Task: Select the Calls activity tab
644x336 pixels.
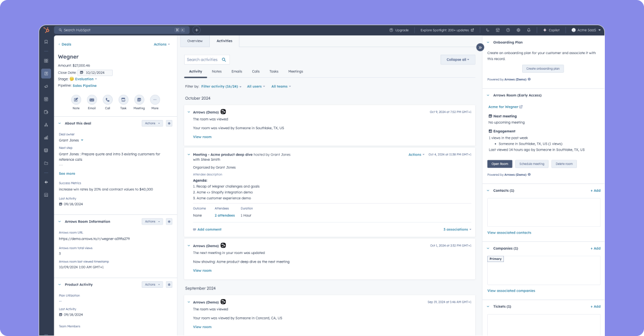Action: click(256, 71)
